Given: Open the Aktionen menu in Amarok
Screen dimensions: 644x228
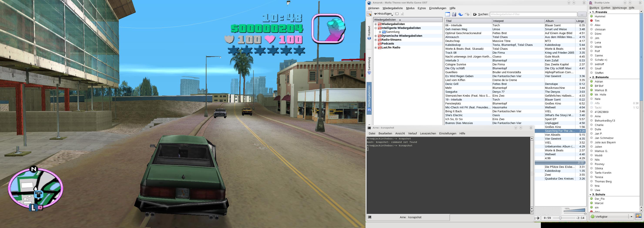Looking at the screenshot, I should pyautogui.click(x=374, y=8).
